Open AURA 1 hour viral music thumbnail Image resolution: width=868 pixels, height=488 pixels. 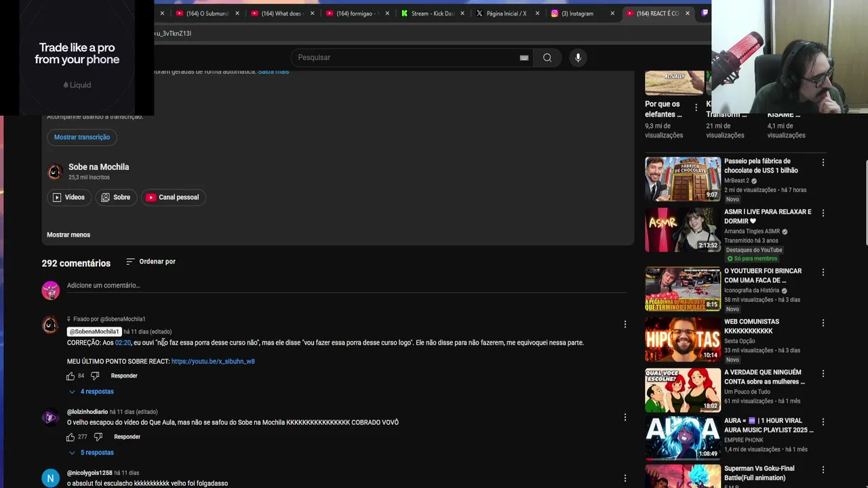[x=683, y=438]
